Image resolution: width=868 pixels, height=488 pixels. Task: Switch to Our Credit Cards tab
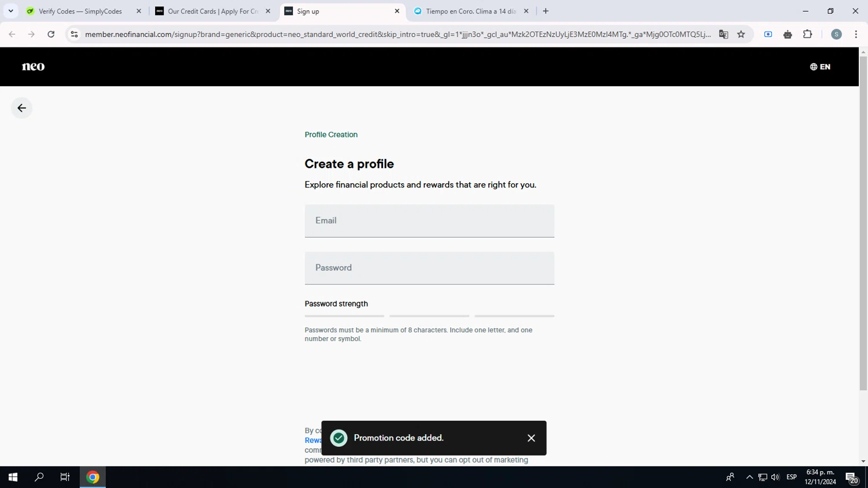point(212,11)
